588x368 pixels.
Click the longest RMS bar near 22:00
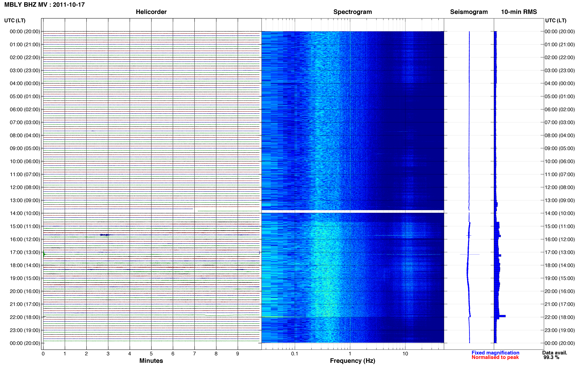tap(500, 316)
